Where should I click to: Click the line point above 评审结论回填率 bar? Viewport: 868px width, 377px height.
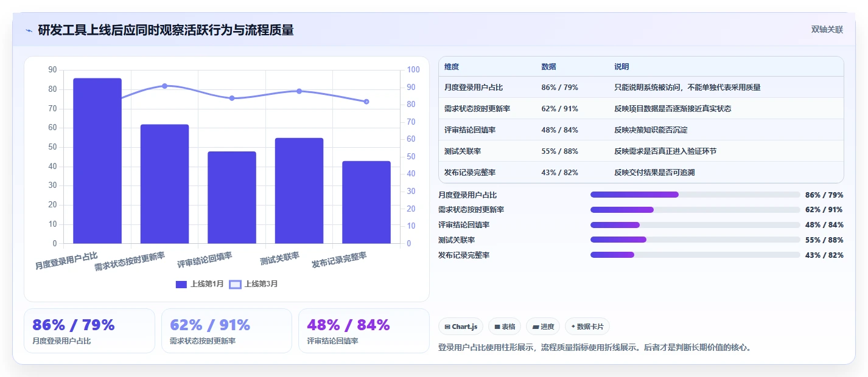[x=232, y=98]
